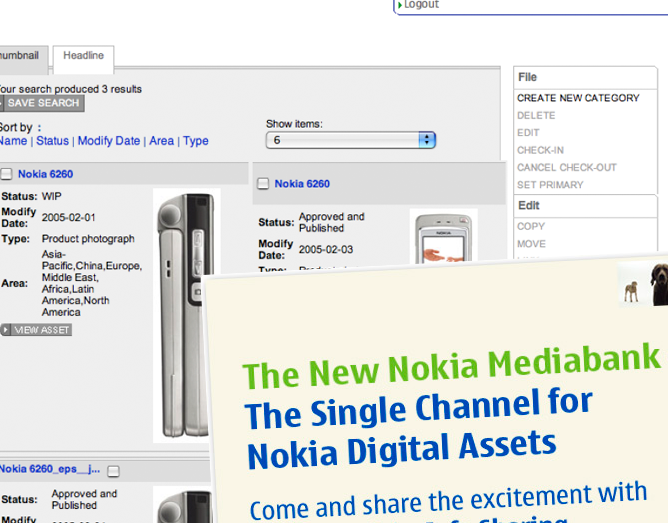Image resolution: width=668 pixels, height=523 pixels.
Task: Open the Nokia 6260_eps phone thumbnail
Action: (x=182, y=505)
